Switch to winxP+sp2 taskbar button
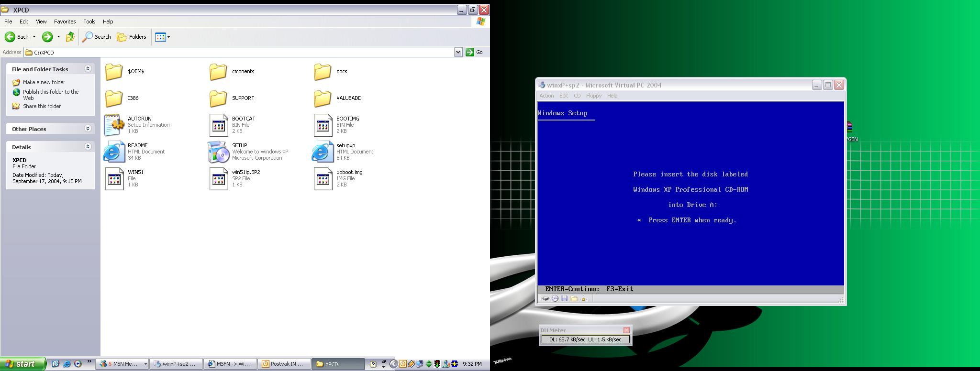980x371 pixels. tap(176, 364)
